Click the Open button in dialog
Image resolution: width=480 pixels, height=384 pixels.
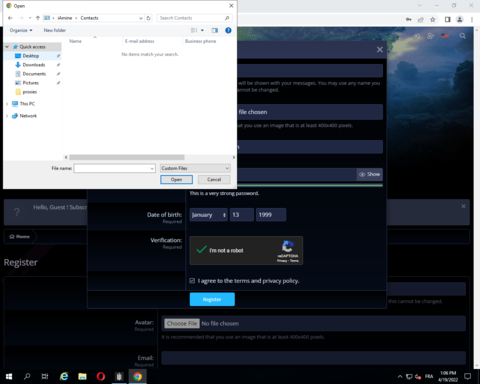pyautogui.click(x=176, y=179)
